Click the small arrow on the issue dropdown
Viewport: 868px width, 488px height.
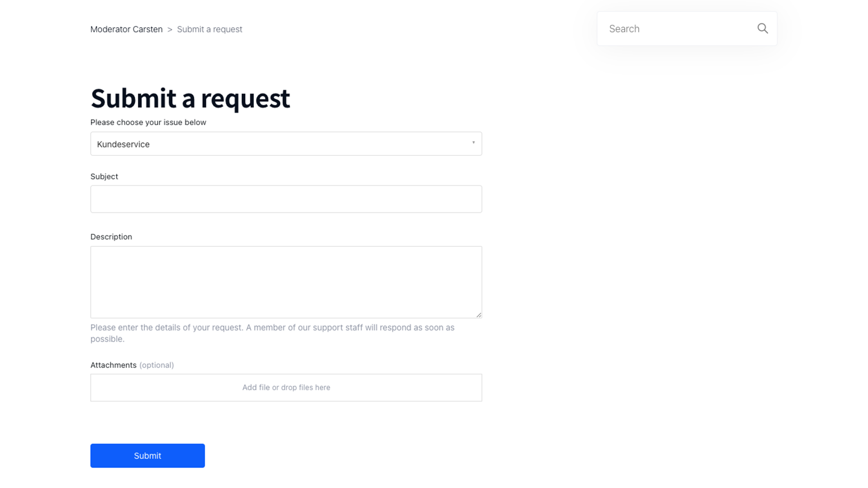click(473, 143)
